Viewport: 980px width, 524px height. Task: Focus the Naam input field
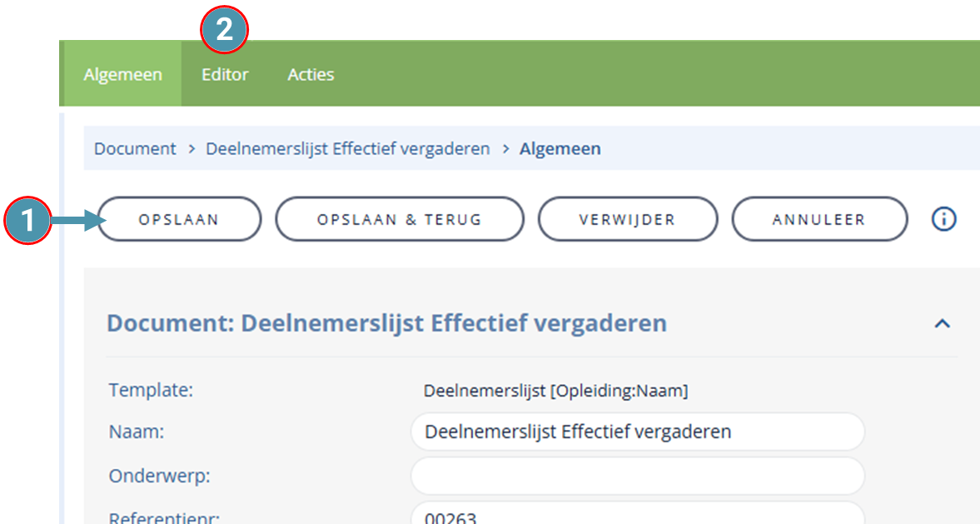pos(638,432)
